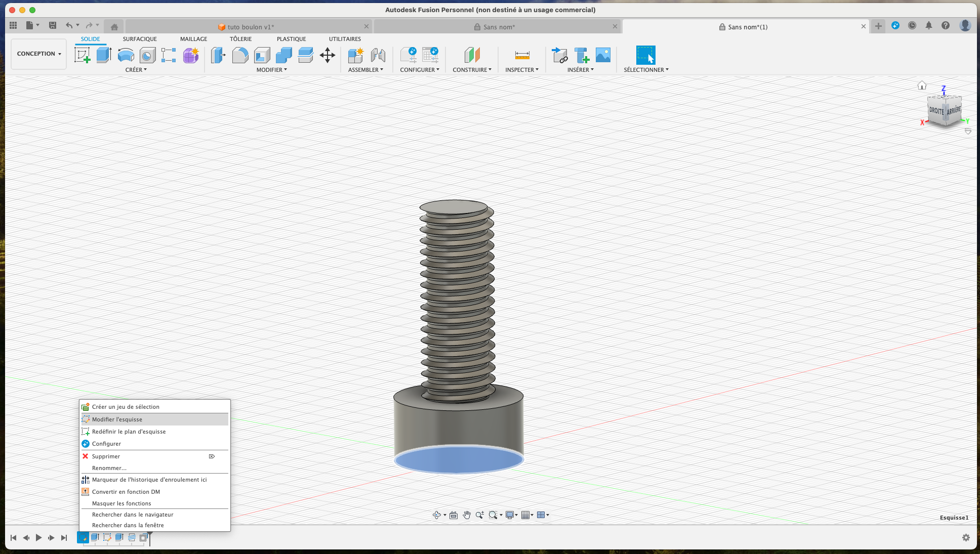Expand the INSPECTER menu
Screen dimensions: 980x554
pyautogui.click(x=522, y=70)
